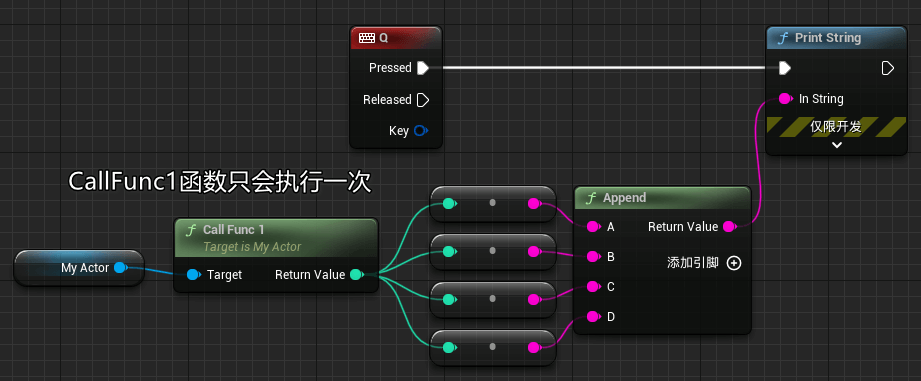This screenshot has height=381, width=921.
Task: Click the Append node's D input pin
Action: (594, 317)
